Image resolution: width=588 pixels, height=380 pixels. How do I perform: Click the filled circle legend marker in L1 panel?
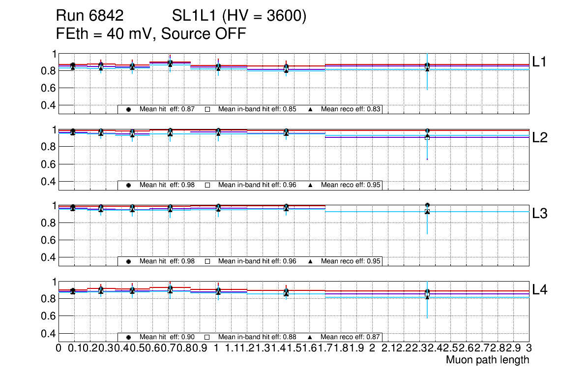pyautogui.click(x=129, y=109)
